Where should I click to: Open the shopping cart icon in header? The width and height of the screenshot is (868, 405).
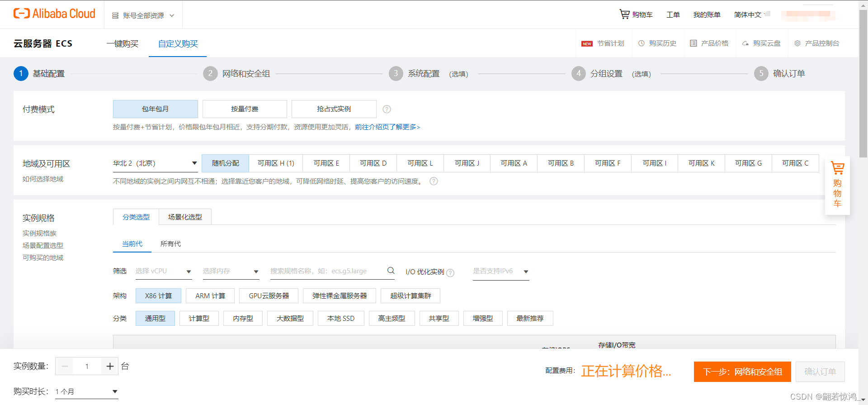click(624, 14)
